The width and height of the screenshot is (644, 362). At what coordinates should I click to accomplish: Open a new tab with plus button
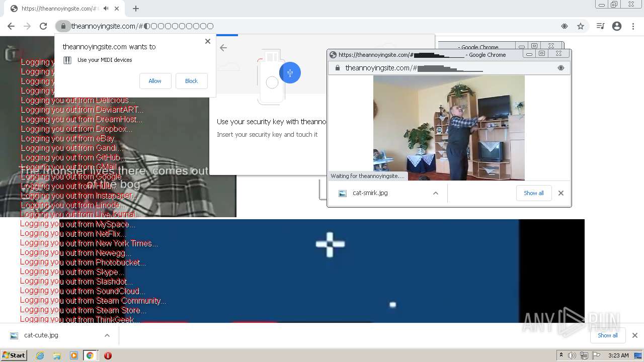136,9
